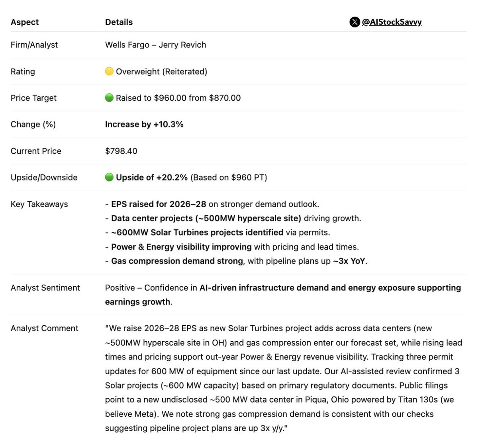The width and height of the screenshot is (478, 448).
Task: Click the Upside/Downside row label
Action: click(44, 178)
